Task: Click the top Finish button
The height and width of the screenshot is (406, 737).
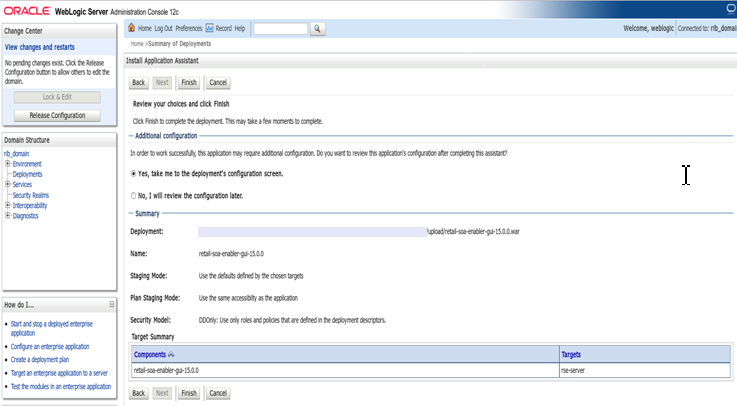Action: (x=189, y=83)
